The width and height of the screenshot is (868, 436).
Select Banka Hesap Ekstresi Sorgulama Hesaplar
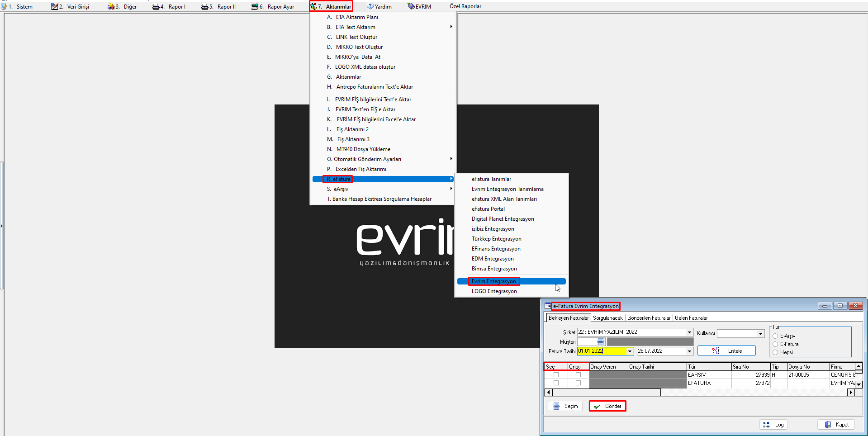click(383, 199)
